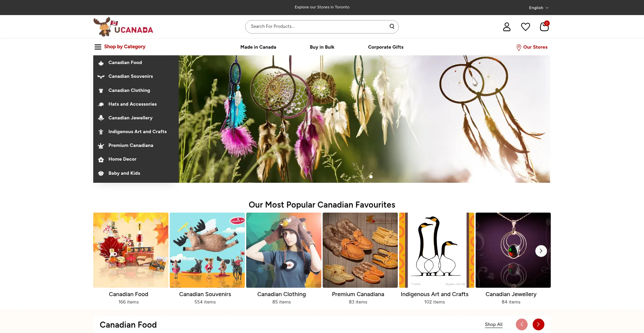Open the Corporate Gifts menu item
This screenshot has width=644, height=333.
click(386, 47)
